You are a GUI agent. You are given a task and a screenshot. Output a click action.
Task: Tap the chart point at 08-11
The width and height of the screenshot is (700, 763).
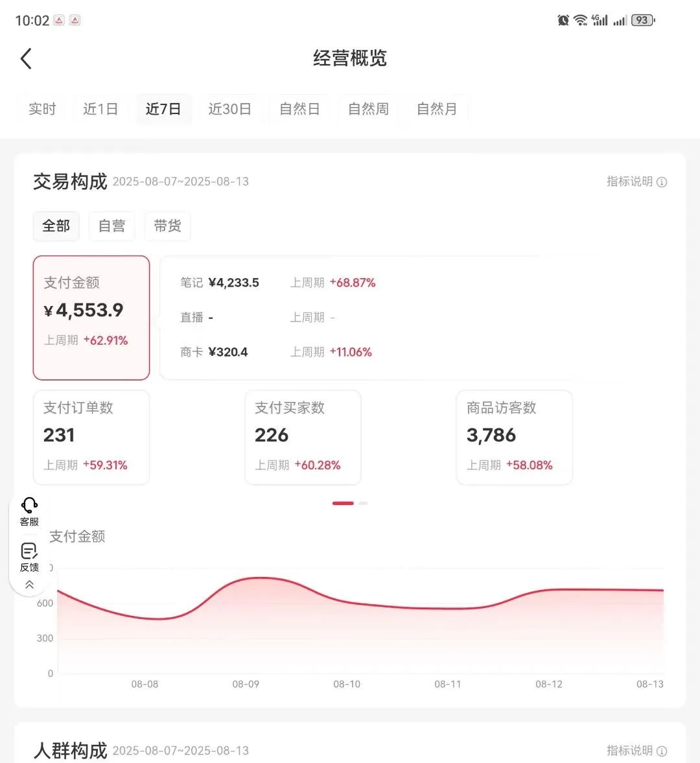coord(449,609)
